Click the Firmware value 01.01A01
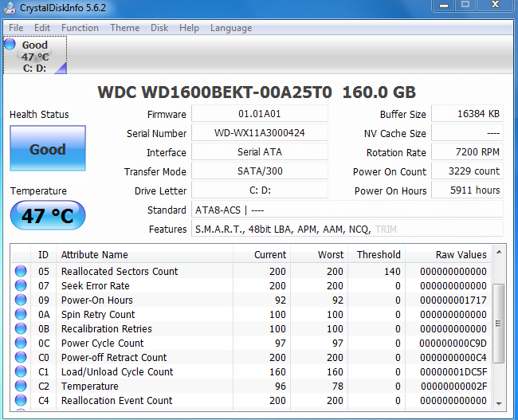518x420 pixels. [x=260, y=114]
